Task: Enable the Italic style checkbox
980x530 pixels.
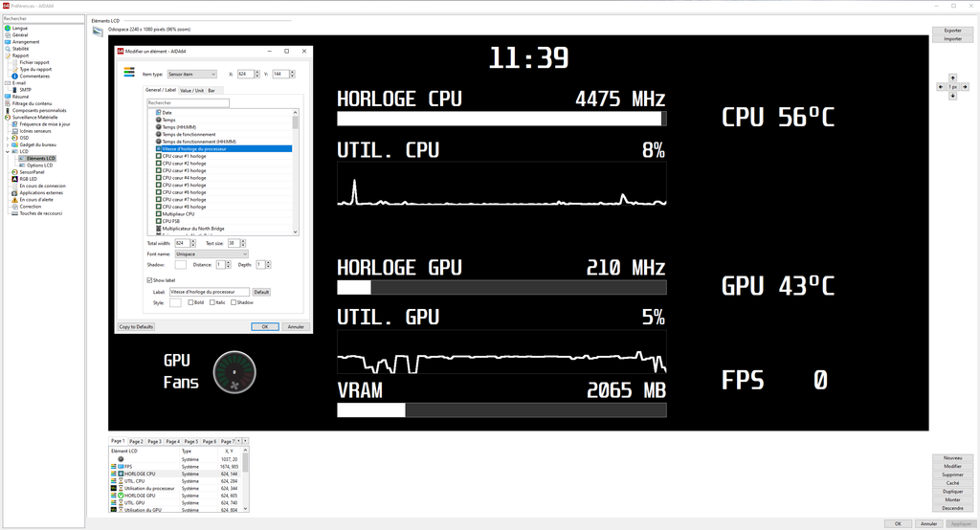Action: click(212, 302)
